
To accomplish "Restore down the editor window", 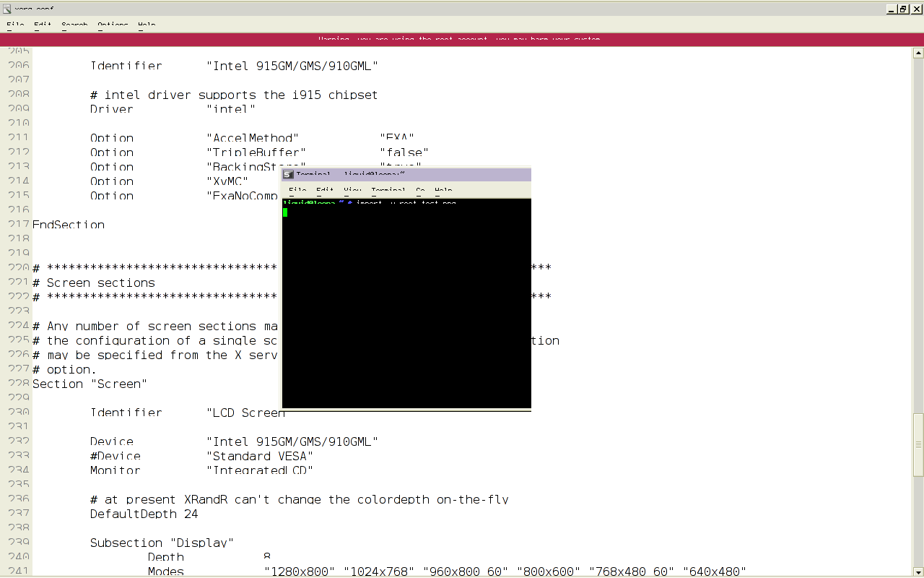I will (903, 9).
